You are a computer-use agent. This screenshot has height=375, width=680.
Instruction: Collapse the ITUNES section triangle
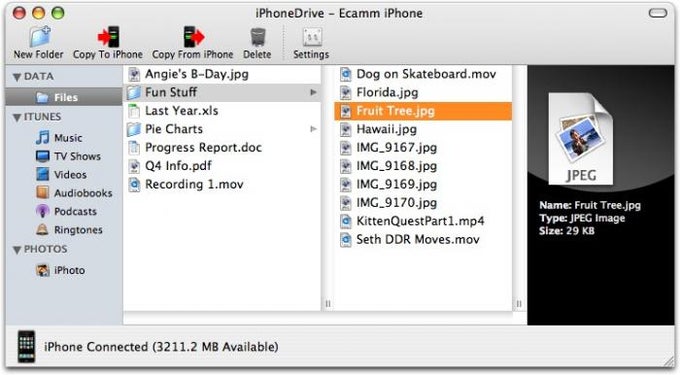[17, 117]
